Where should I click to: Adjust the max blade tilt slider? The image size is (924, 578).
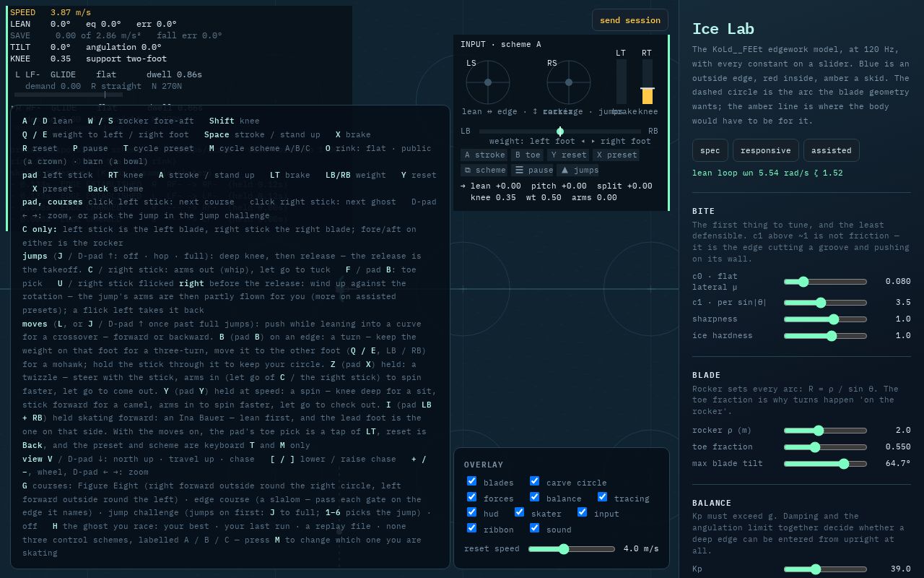(825, 464)
